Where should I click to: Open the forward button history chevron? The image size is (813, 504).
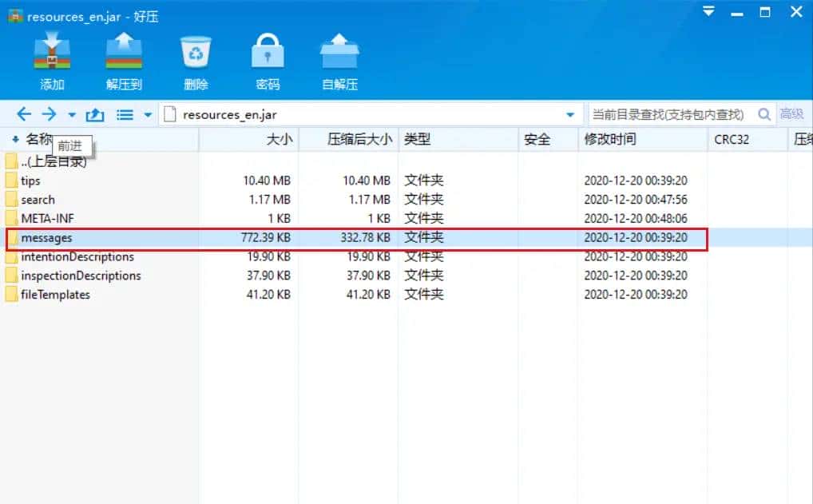point(70,114)
